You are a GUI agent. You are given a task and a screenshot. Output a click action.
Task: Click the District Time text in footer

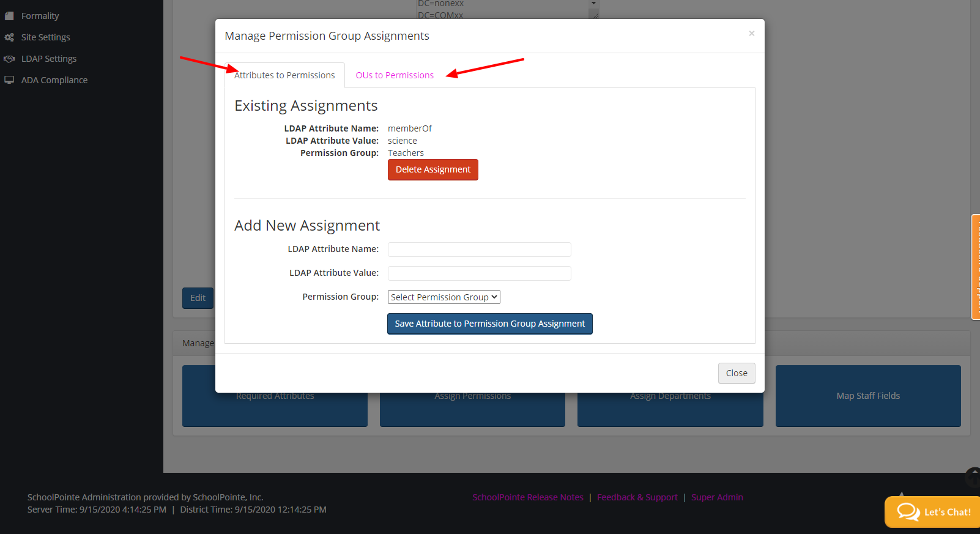253,510
